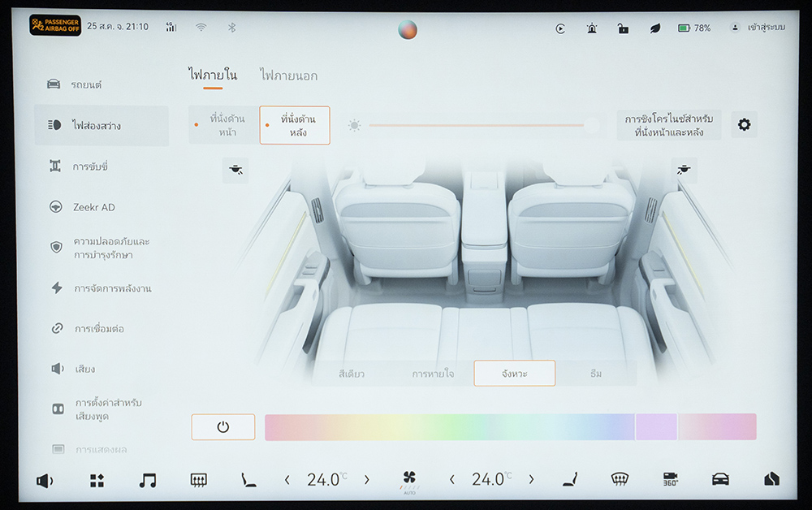Screen dimensions: 812x510
Task: Select the การหายใจ lighting mode
Action: 433,374
